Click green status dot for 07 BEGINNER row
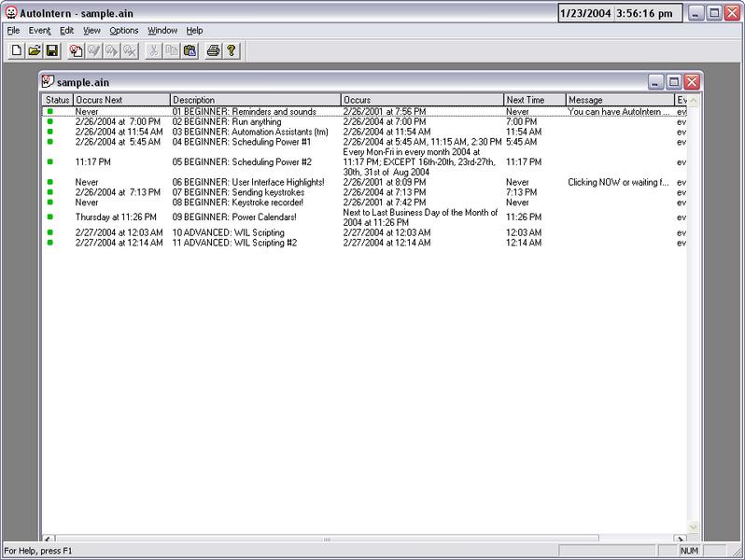This screenshot has height=560, width=745. coord(50,192)
